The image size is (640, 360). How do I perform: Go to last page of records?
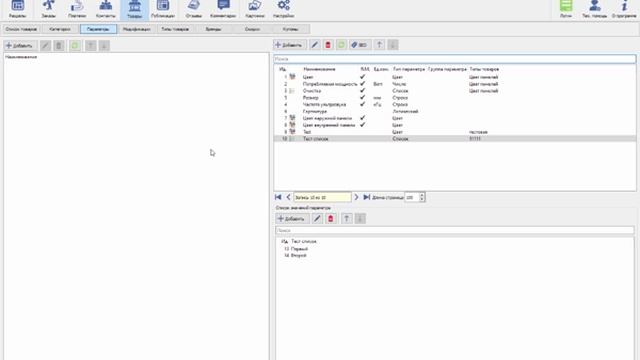[367, 197]
